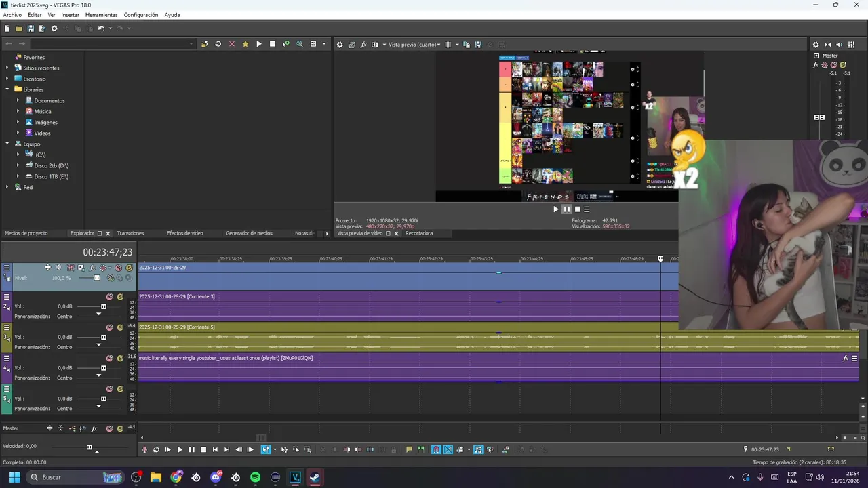Open the Archivo menu
The height and width of the screenshot is (488, 868).
click(x=12, y=15)
